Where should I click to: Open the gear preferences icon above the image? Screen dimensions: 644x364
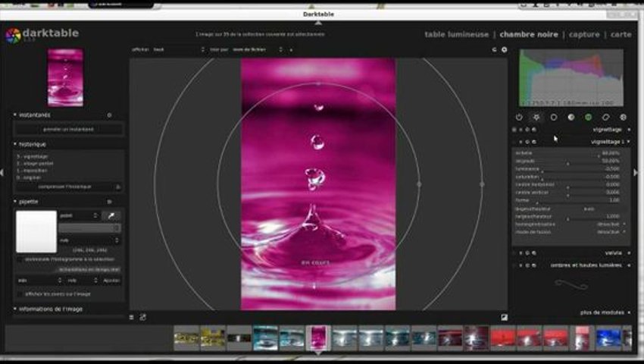point(504,50)
